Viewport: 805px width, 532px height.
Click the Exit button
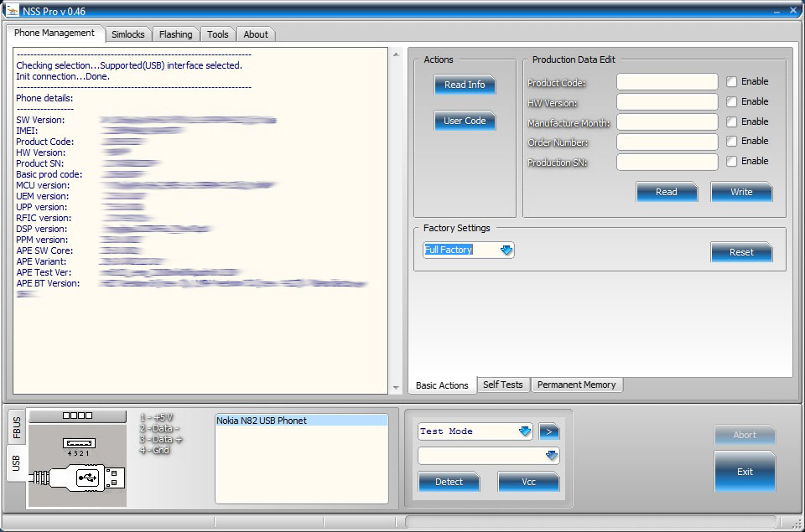point(745,472)
